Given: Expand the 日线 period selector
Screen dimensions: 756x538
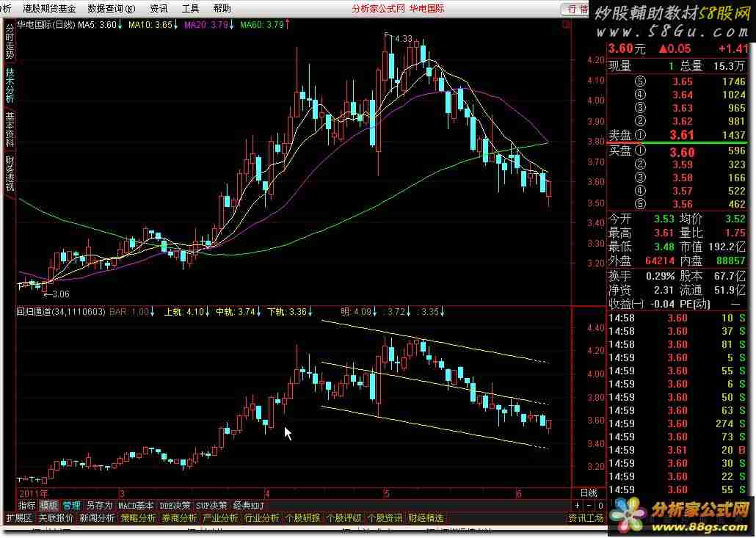Looking at the screenshot, I should 589,492.
